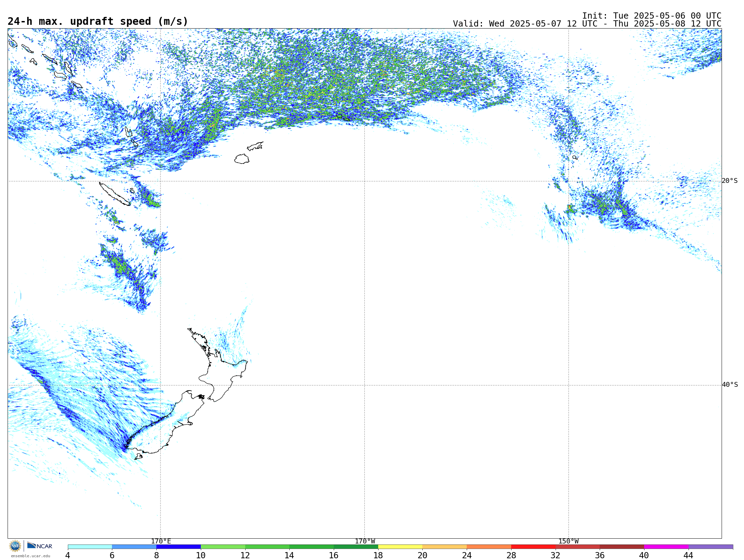Click the NCAR logo
The height and width of the screenshot is (560, 744).
(x=40, y=546)
